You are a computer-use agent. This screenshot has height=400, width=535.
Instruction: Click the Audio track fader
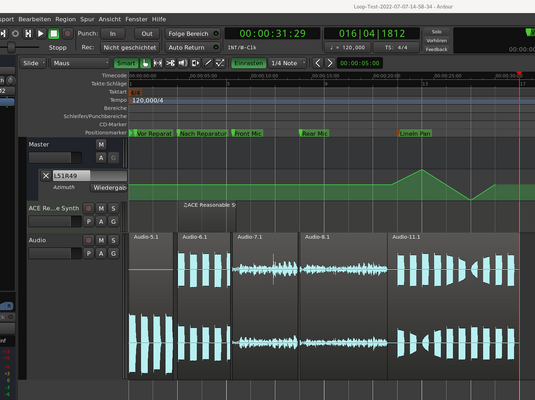tap(55, 254)
